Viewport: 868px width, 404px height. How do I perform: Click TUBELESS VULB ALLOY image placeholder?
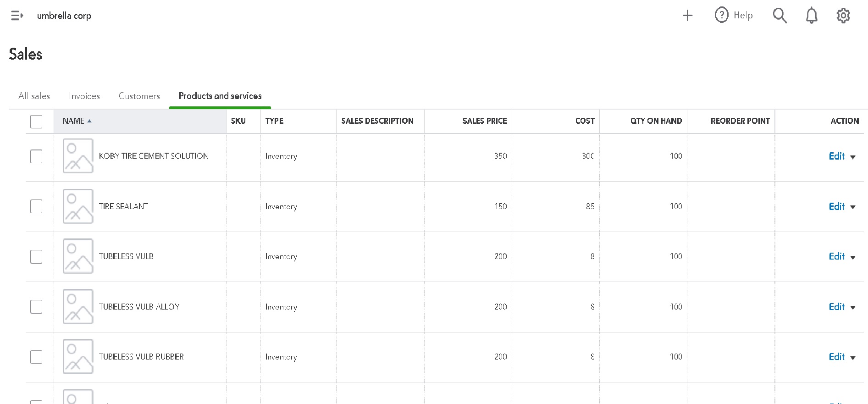click(x=78, y=307)
